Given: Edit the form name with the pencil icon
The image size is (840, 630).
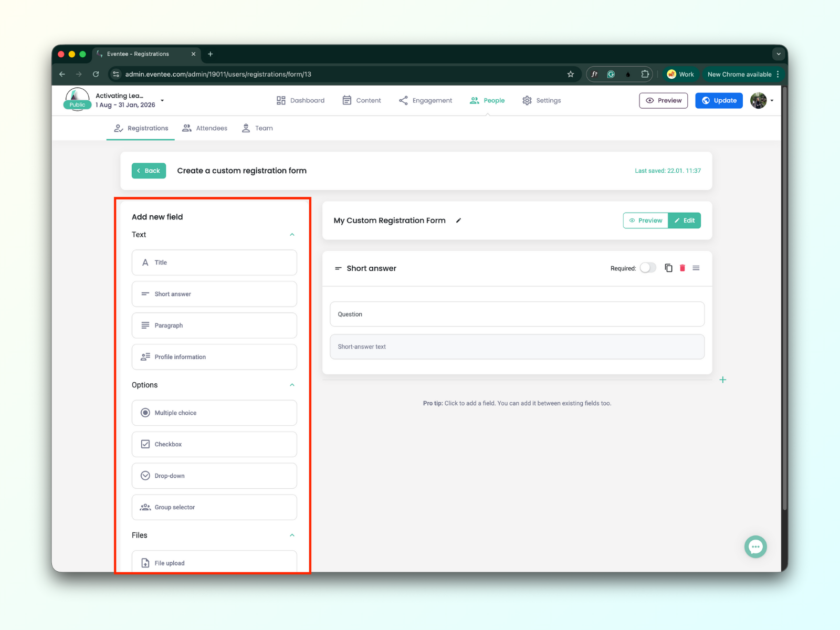Looking at the screenshot, I should tap(458, 220).
